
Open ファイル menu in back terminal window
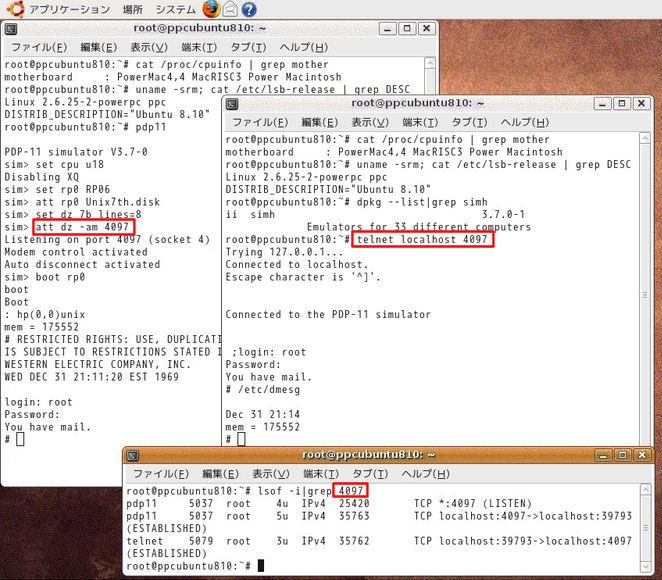(39, 47)
